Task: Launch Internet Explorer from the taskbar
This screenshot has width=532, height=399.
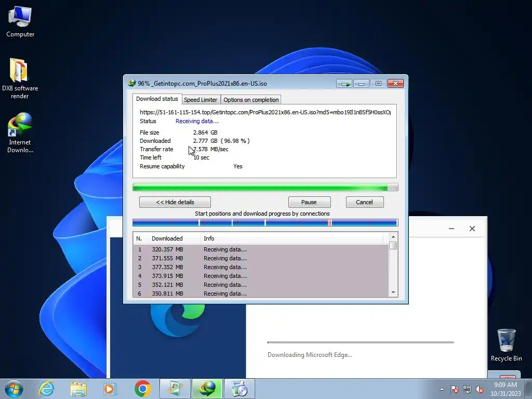Action: [46, 389]
